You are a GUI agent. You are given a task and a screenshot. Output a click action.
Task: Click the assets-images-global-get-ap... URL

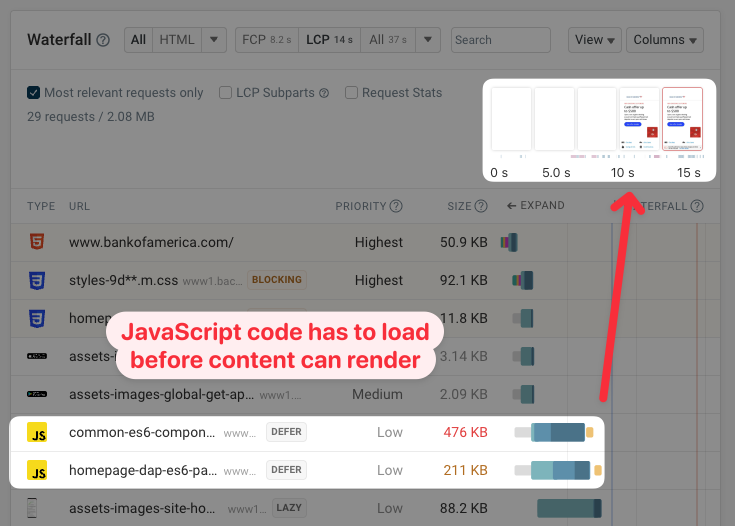coord(162,394)
